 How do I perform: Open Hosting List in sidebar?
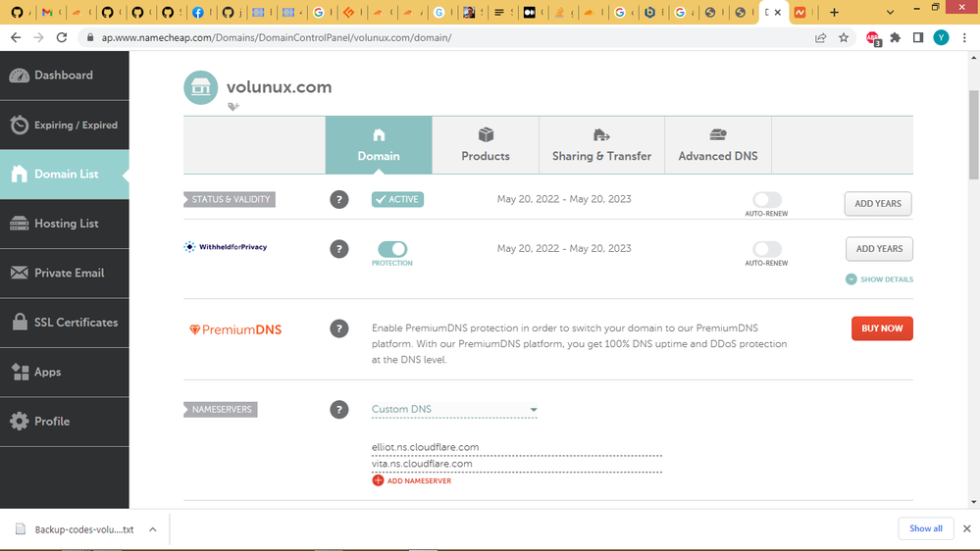click(65, 224)
